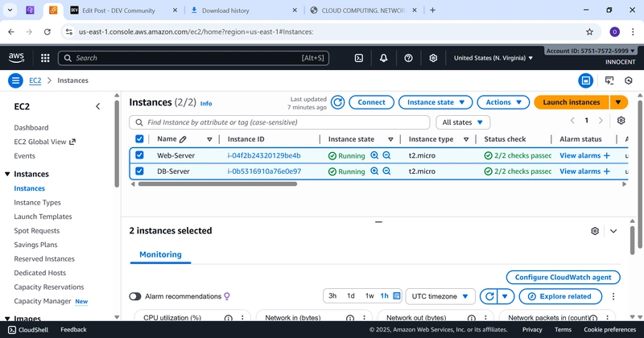Screen dimensions: 644x338
Task: Show CPU utilization chart info
Action: point(229,318)
